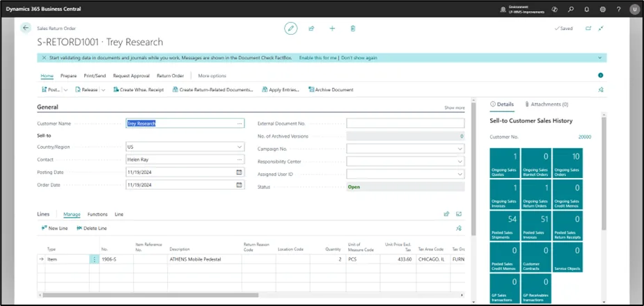Screen dimensions: 644x306
Task: Open Campaign No. dropdown
Action: coord(460,149)
